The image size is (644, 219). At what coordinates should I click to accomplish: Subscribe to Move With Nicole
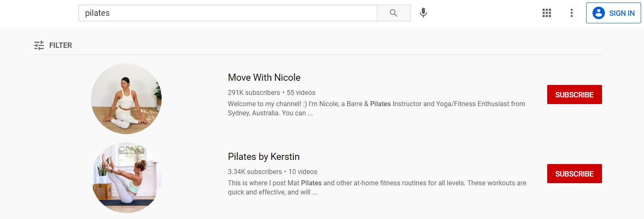[574, 95]
